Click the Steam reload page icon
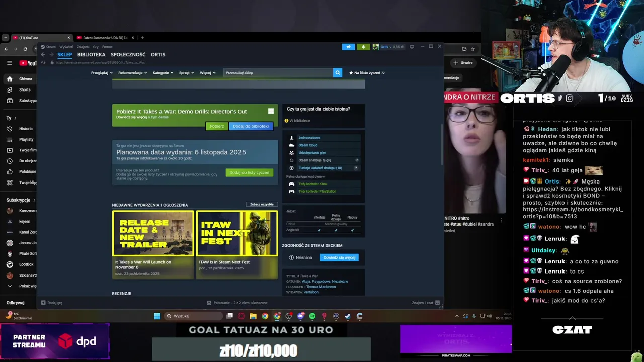This screenshot has height=362, width=644. (x=44, y=62)
